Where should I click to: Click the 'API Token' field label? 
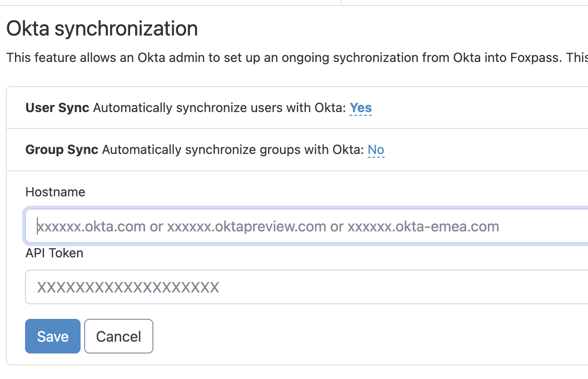pos(55,253)
